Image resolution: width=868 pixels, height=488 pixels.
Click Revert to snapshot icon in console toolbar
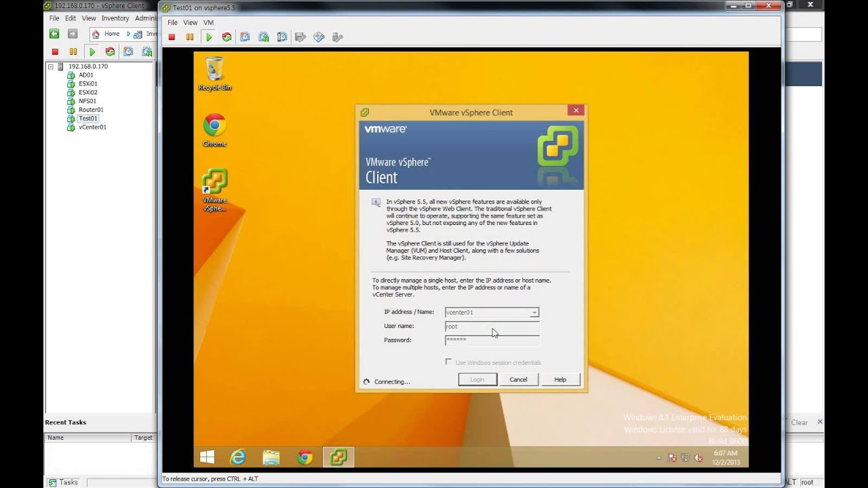tap(263, 37)
